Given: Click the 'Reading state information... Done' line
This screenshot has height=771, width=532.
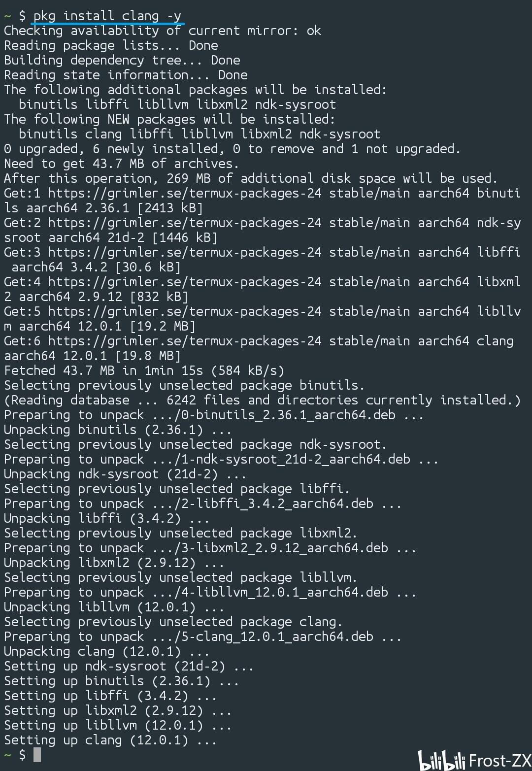Looking at the screenshot, I should pos(126,75).
